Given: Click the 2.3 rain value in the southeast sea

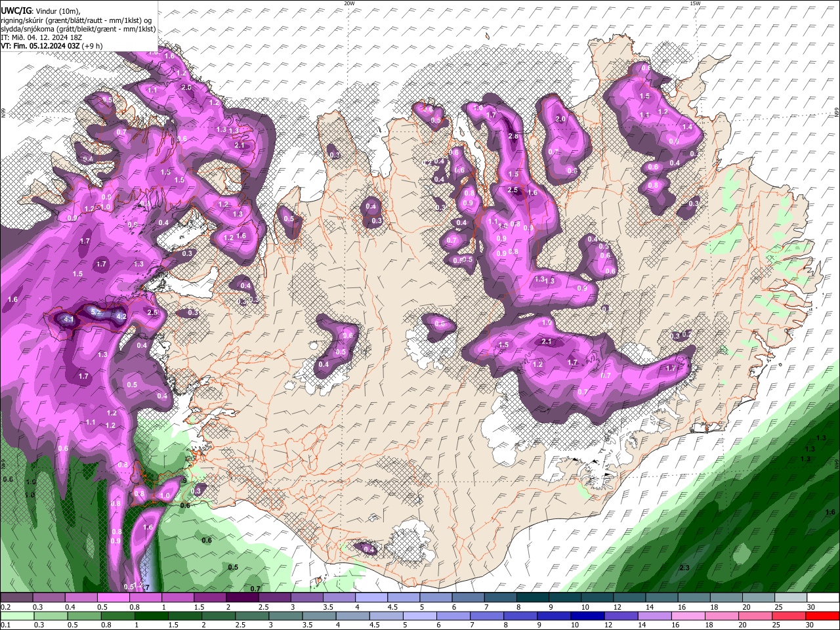Looking at the screenshot, I should 684,568.
